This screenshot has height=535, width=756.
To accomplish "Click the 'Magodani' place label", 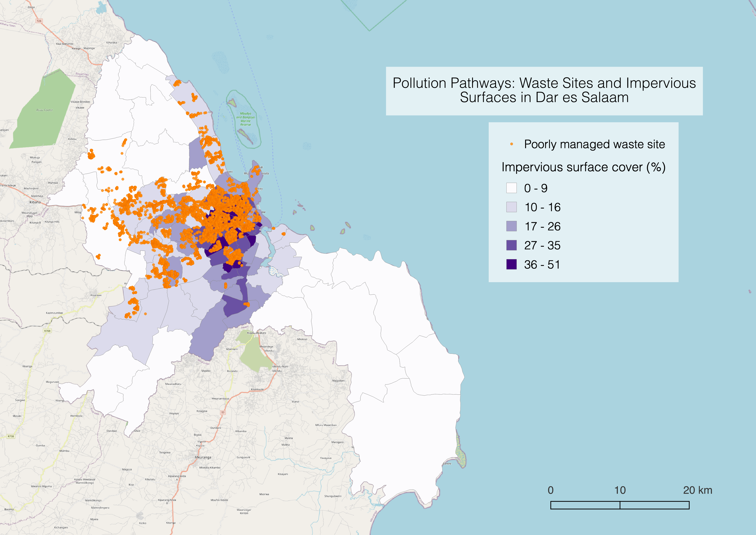I will (x=338, y=381).
